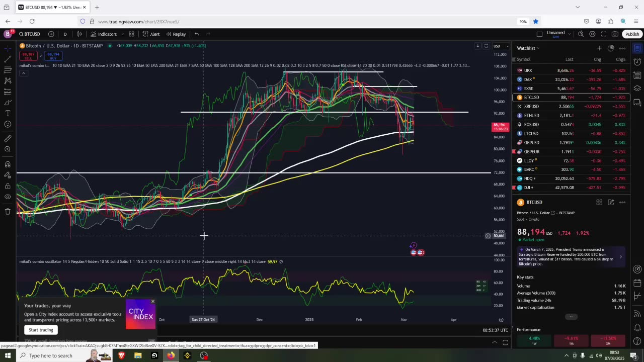This screenshot has width=644, height=362.
Task: Open the BTCUSD symbol search
Action: [x=30, y=34]
